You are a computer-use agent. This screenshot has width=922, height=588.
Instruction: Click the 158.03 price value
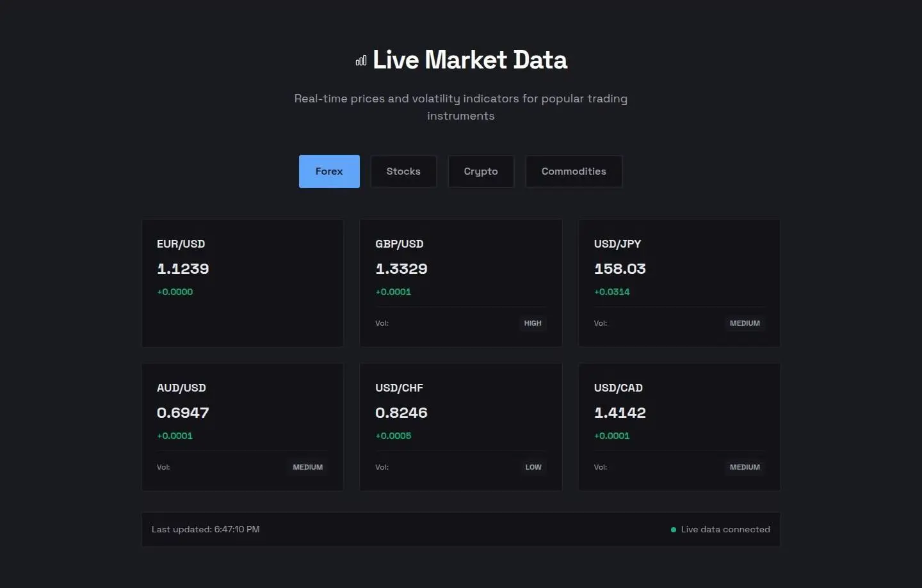click(x=620, y=269)
